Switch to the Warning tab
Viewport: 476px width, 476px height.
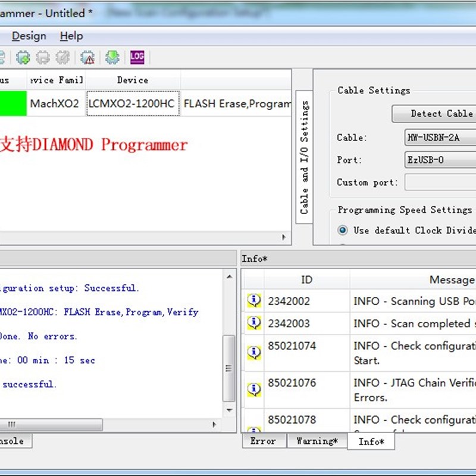[317, 441]
